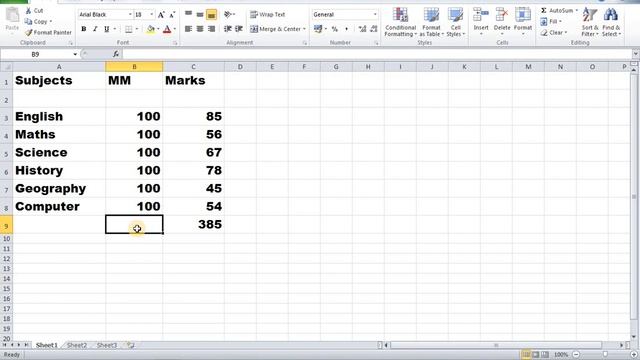The image size is (640, 360).
Task: Align text right
Action: coord(211,29)
